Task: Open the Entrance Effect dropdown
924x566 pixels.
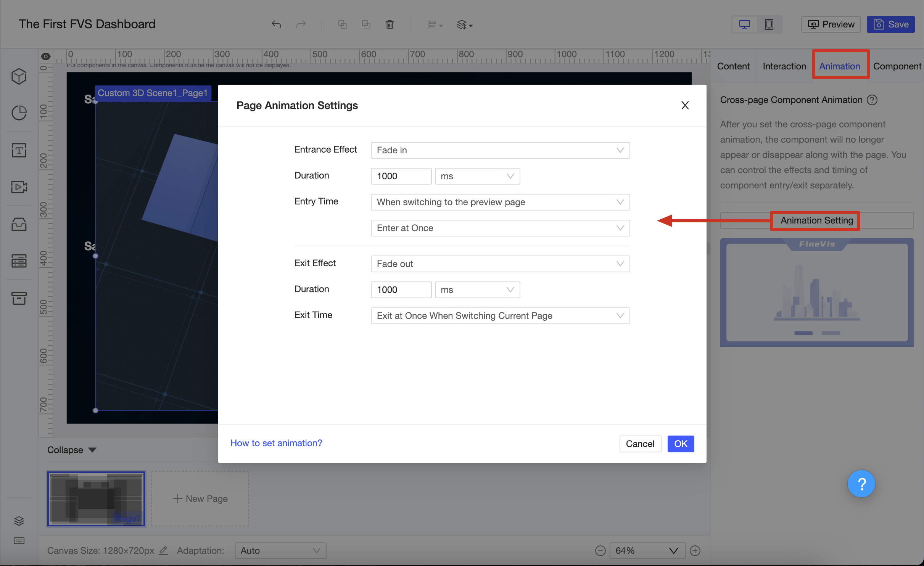Action: (x=500, y=150)
